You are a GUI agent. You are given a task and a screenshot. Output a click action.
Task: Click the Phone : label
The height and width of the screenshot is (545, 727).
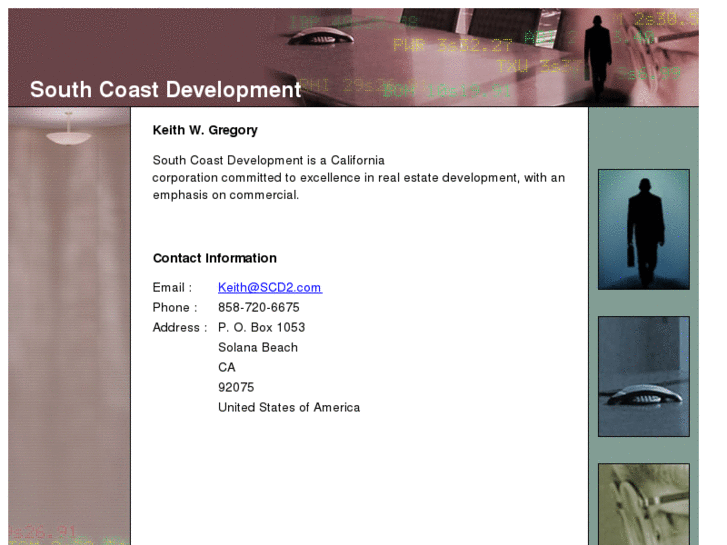(x=175, y=308)
